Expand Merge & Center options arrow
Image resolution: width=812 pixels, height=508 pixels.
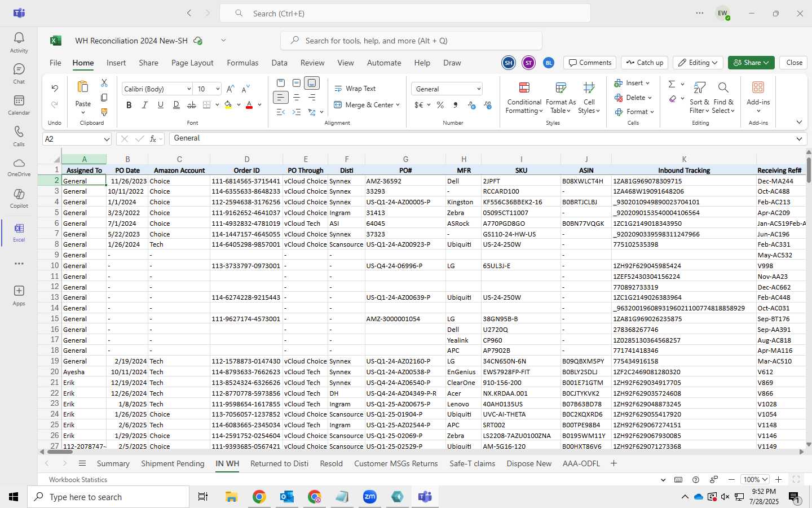(x=398, y=105)
